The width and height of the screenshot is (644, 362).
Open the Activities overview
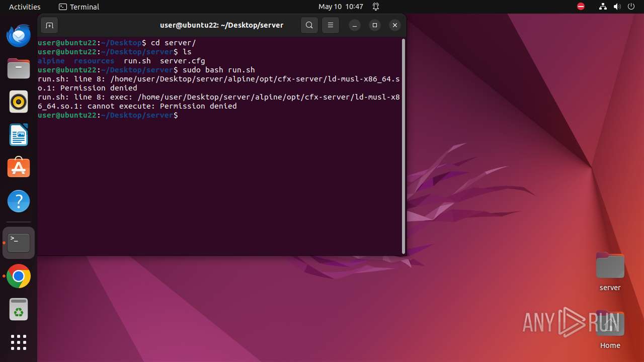pos(25,7)
